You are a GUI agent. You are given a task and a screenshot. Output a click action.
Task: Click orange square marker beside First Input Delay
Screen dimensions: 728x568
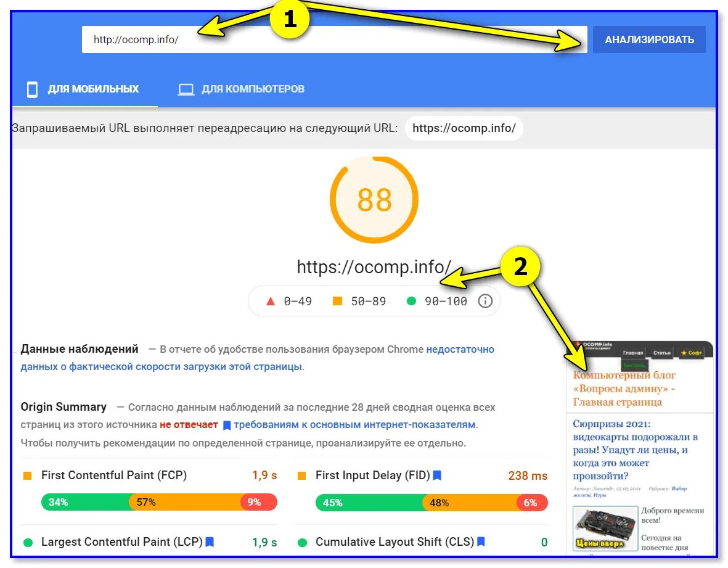(x=302, y=475)
